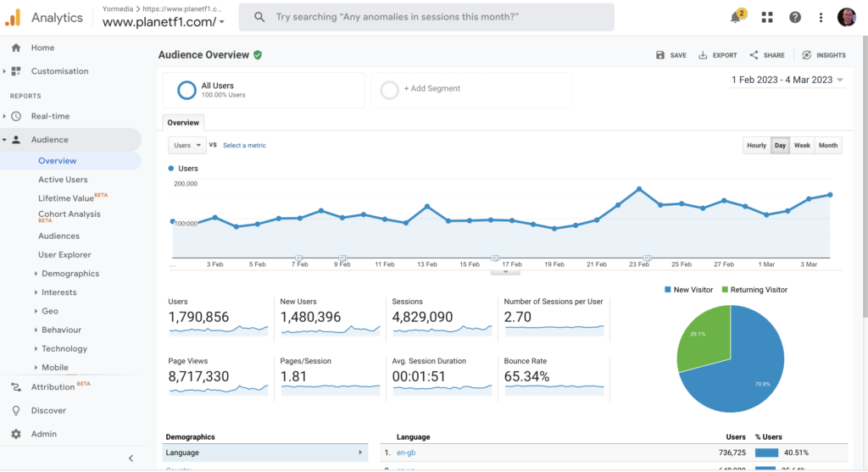Open the Help question mark icon
The width and height of the screenshot is (868, 472).
click(x=795, y=18)
